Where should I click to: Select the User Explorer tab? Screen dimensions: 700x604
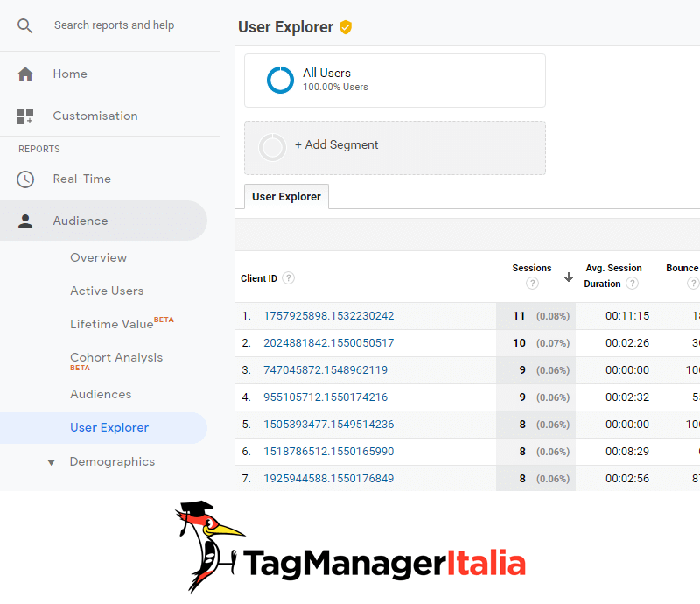[x=287, y=197]
